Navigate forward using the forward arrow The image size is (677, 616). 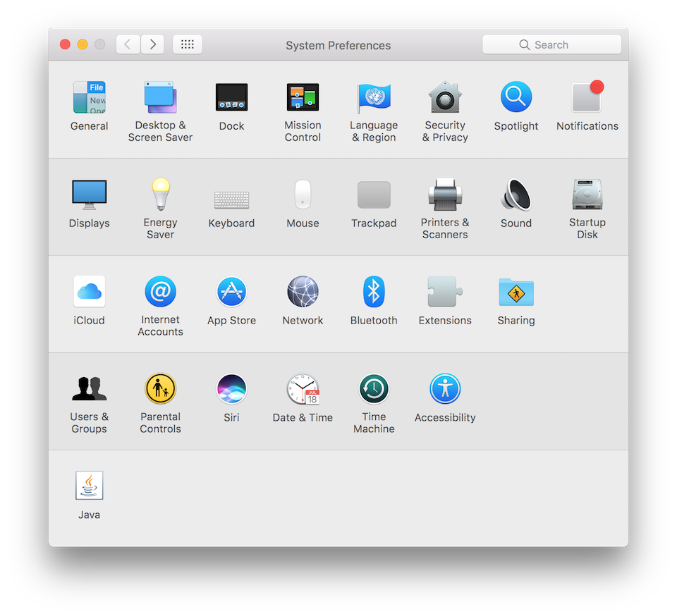152,44
